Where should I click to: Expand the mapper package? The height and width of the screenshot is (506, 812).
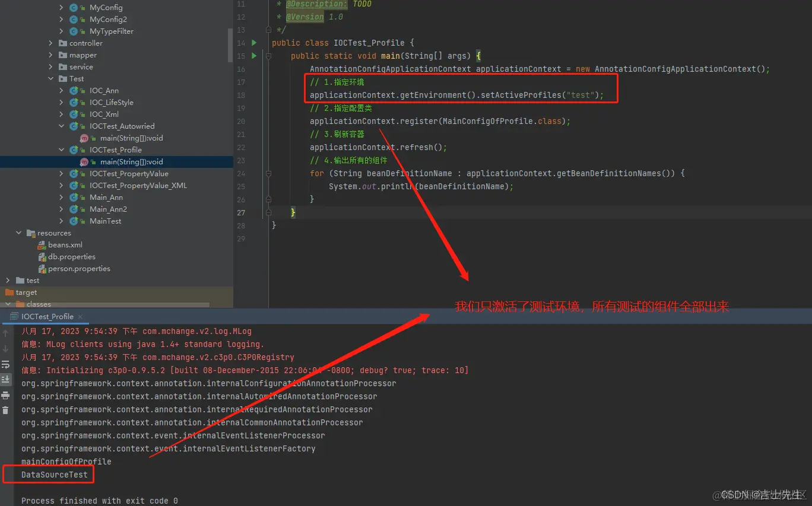[51, 55]
